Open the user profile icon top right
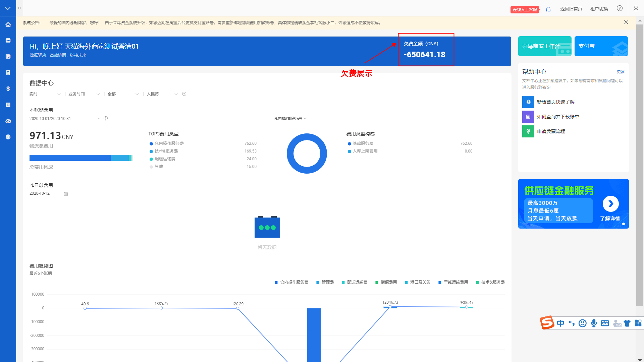The image size is (644, 362). (636, 8)
